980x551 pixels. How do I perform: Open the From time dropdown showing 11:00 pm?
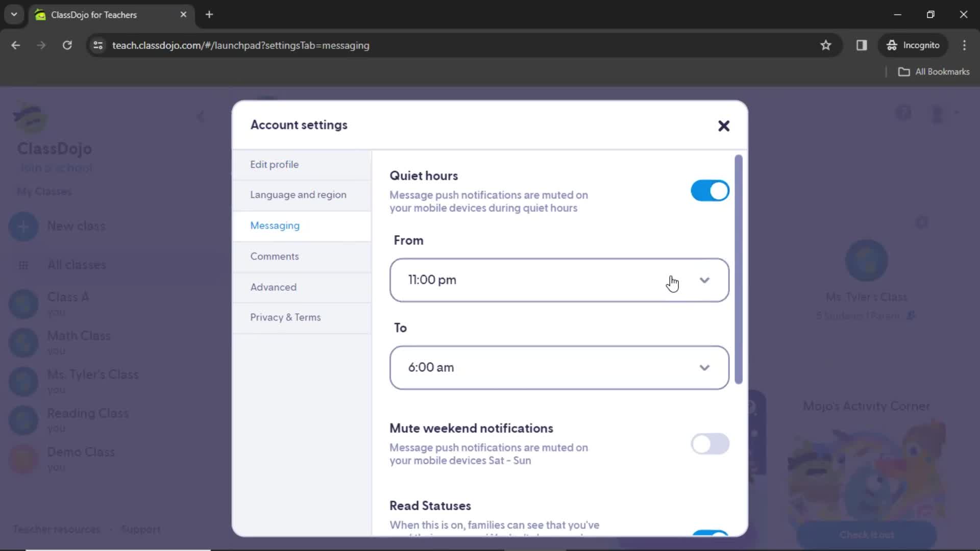coord(559,280)
